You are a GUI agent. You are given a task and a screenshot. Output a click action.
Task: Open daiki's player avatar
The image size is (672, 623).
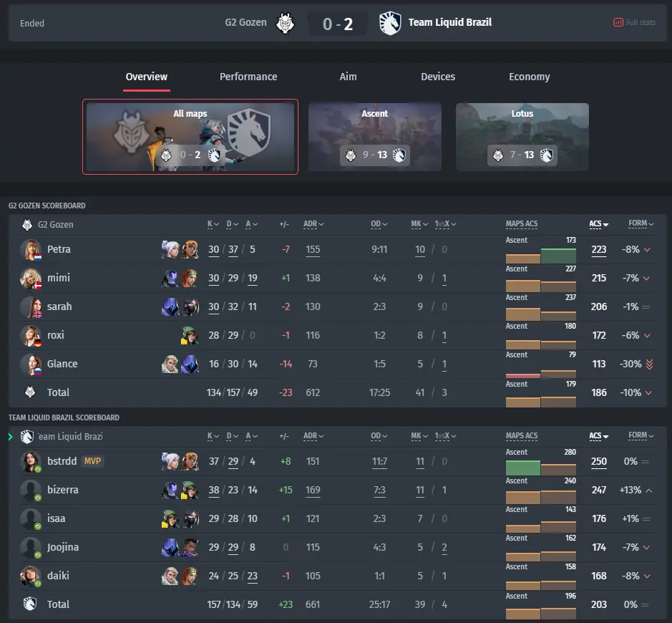click(x=31, y=576)
